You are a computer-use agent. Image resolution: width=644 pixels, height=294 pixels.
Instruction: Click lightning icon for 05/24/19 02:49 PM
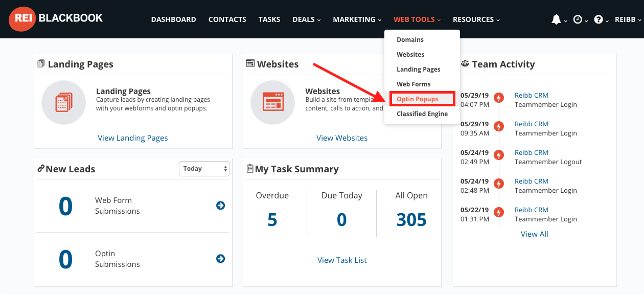[499, 154]
